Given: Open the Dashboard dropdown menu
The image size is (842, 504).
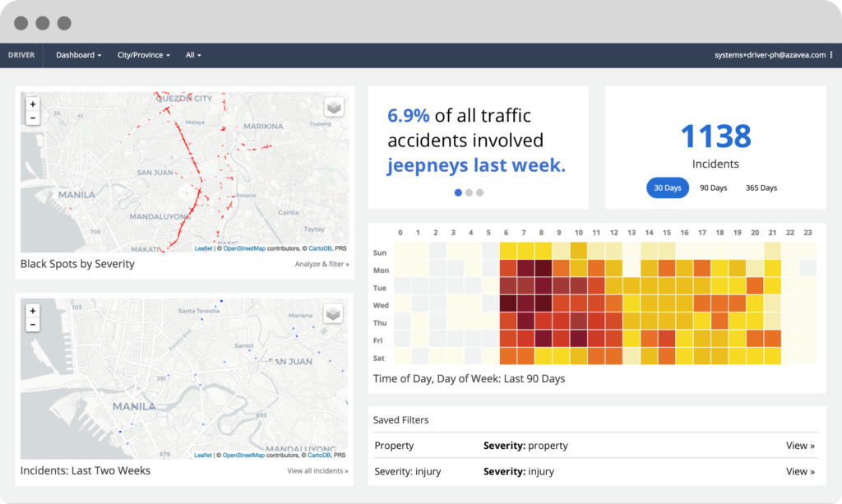Looking at the screenshot, I should 78,55.
